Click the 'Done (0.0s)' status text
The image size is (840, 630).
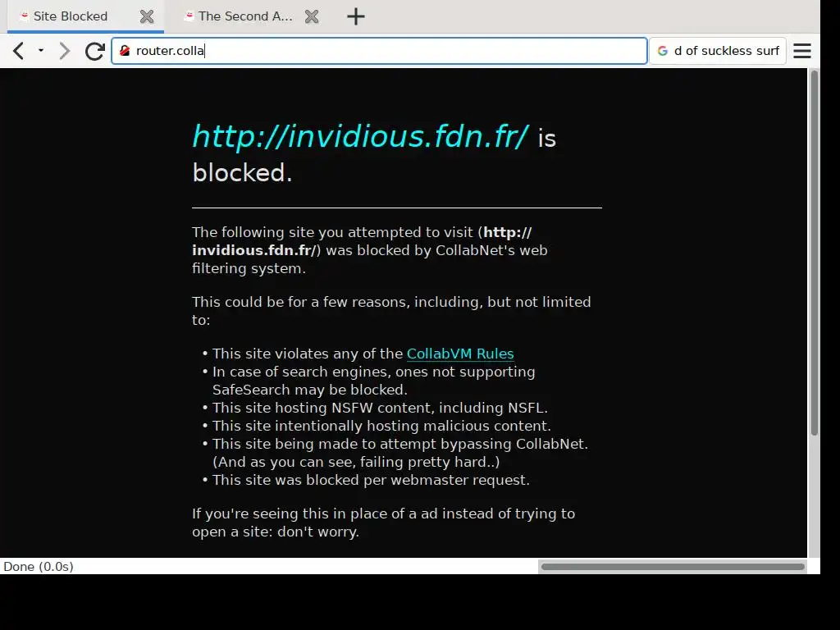click(x=39, y=567)
